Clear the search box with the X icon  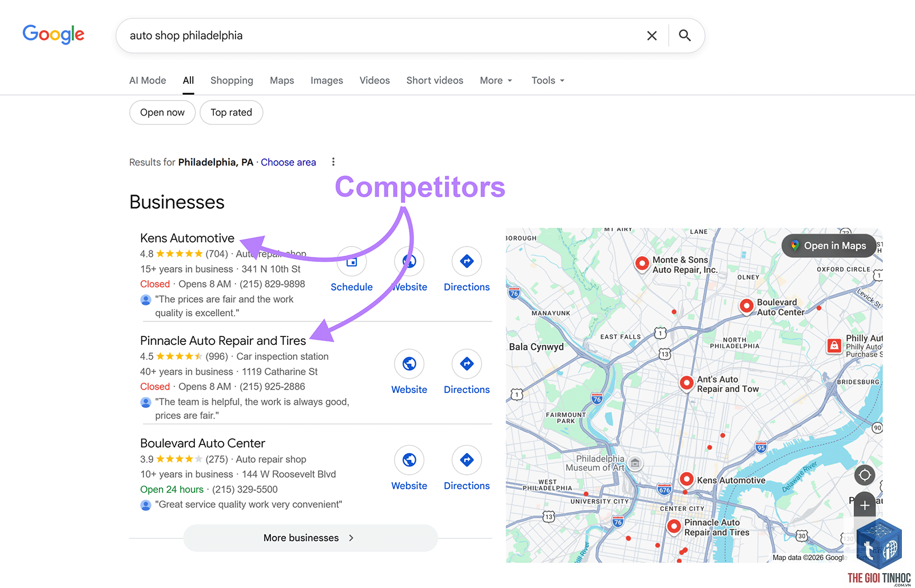pyautogui.click(x=651, y=35)
